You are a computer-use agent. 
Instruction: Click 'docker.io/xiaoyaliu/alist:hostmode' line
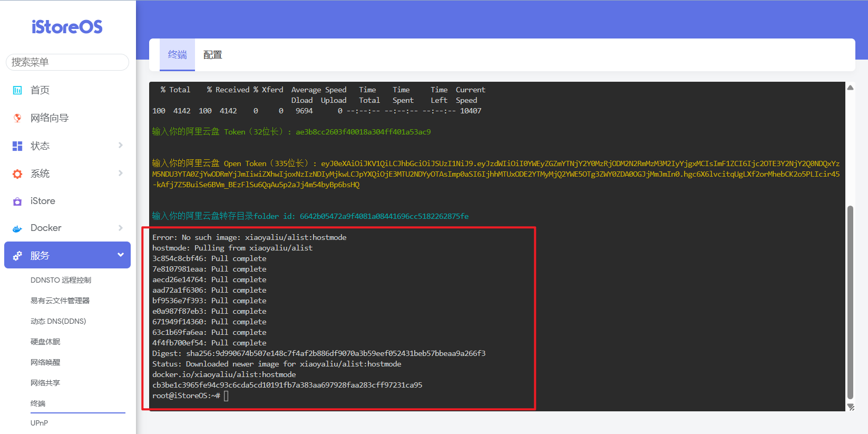(224, 374)
